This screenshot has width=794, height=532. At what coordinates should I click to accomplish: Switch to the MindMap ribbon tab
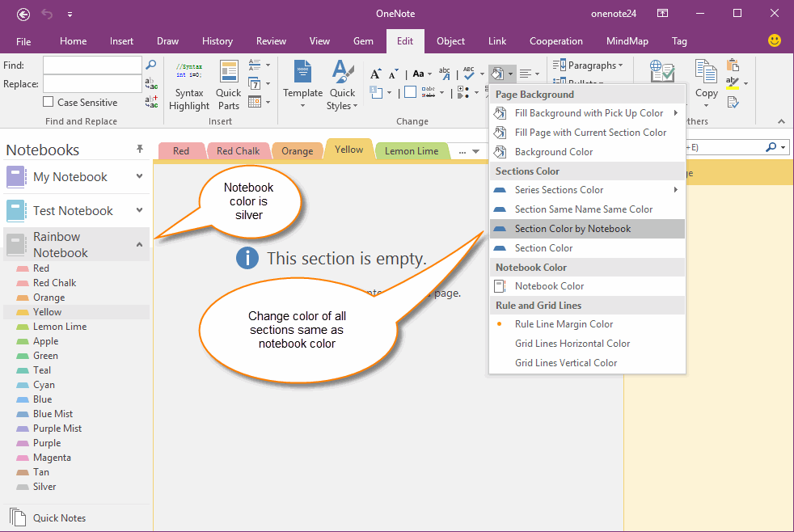click(627, 41)
